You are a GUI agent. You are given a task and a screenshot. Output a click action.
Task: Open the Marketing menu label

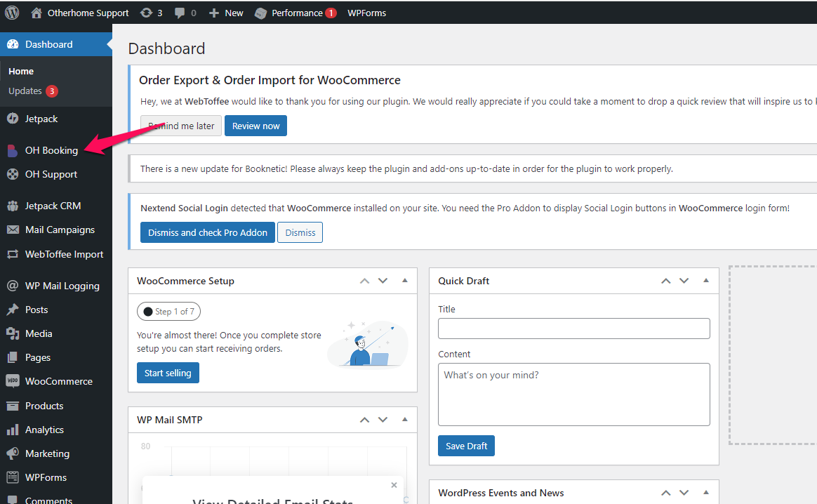(48, 453)
